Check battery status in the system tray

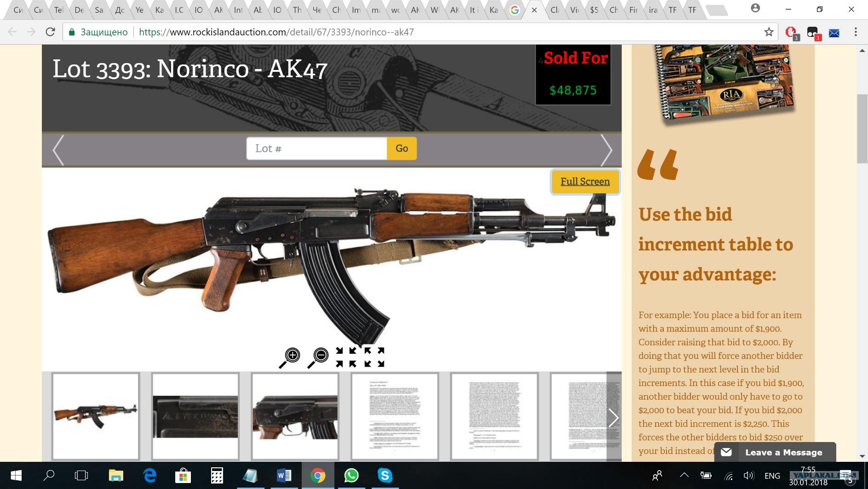(706, 476)
